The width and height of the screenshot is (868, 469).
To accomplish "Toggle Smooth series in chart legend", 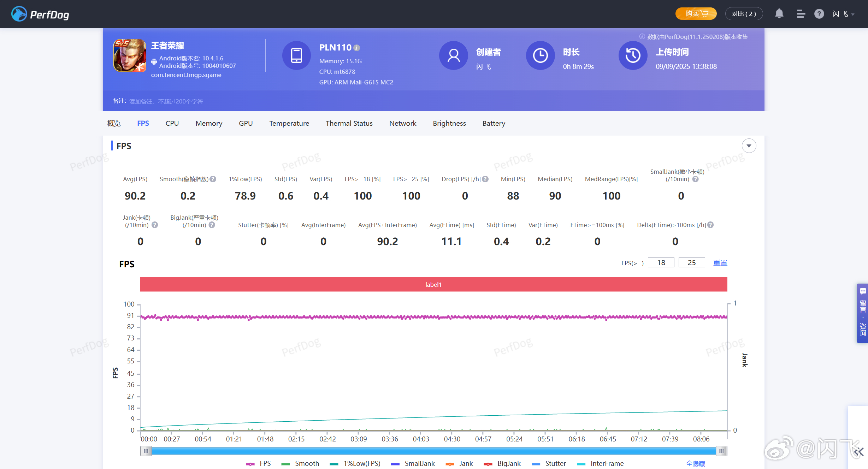I will (300, 463).
